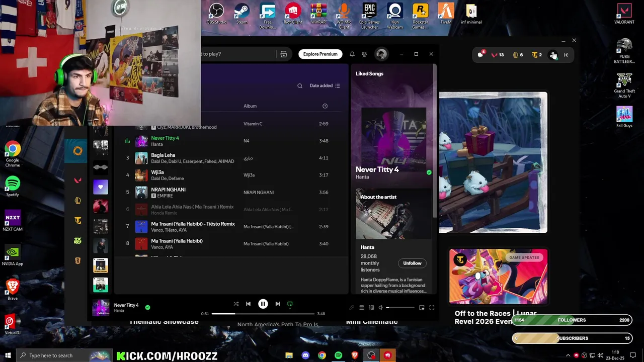Open the Liked Songs heart playlist in sidebar
This screenshot has width=644, height=362.
(101, 187)
